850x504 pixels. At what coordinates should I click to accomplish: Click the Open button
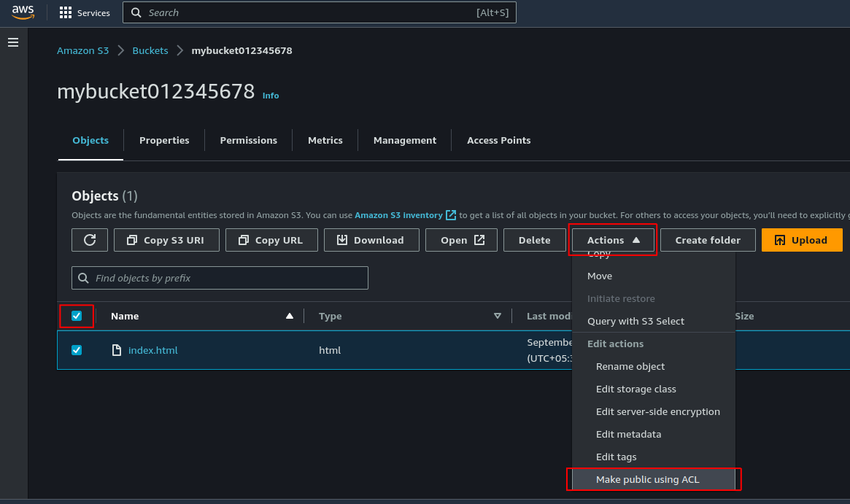pyautogui.click(x=461, y=240)
